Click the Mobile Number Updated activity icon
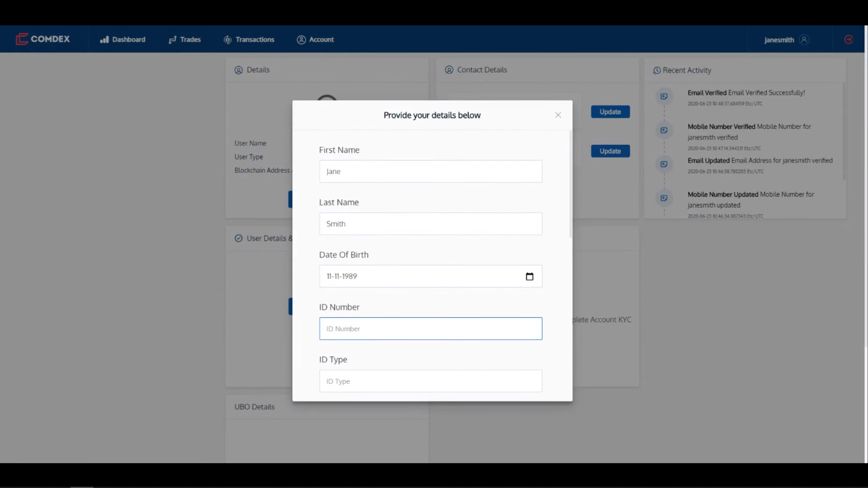The image size is (868, 488). 664,198
